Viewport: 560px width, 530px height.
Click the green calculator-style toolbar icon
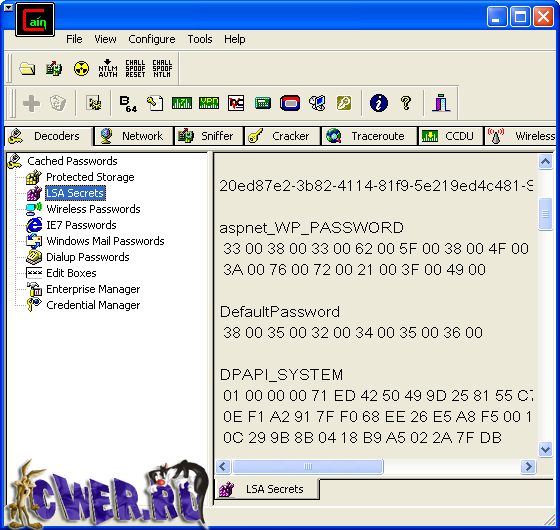(263, 104)
